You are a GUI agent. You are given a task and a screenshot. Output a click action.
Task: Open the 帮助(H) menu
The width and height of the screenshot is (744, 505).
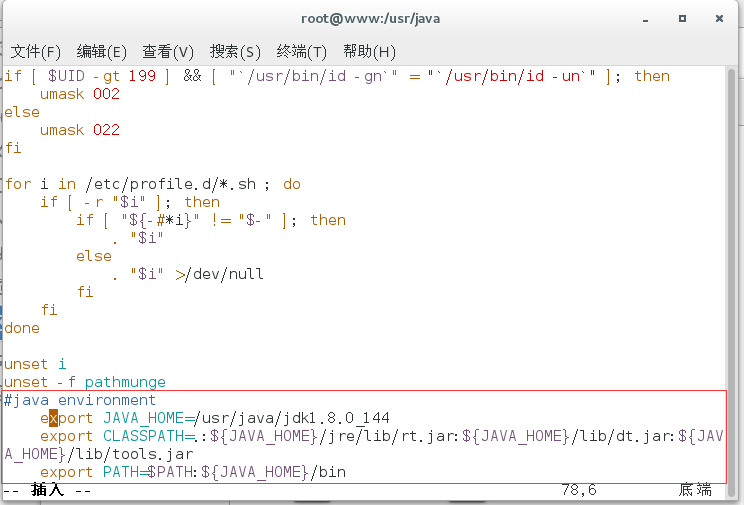tap(369, 52)
